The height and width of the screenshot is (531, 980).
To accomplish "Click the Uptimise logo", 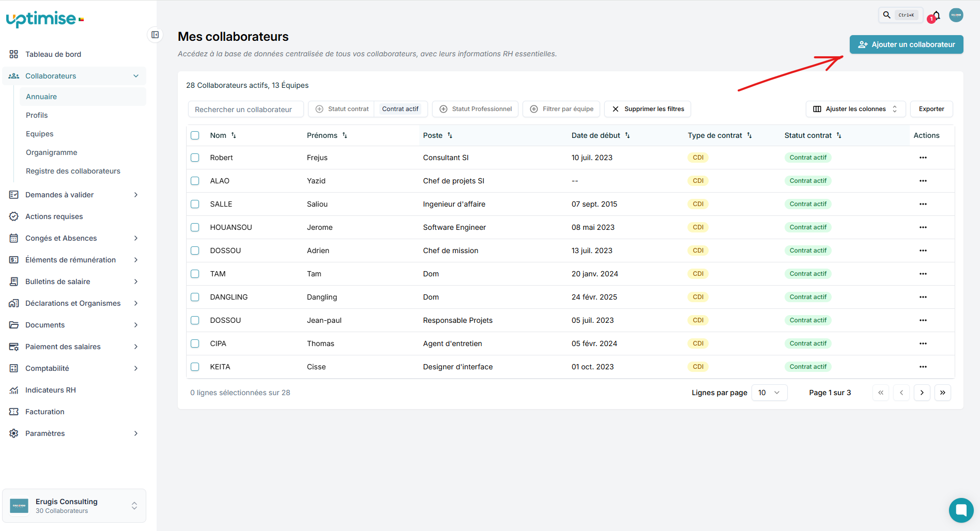I will pos(45,19).
